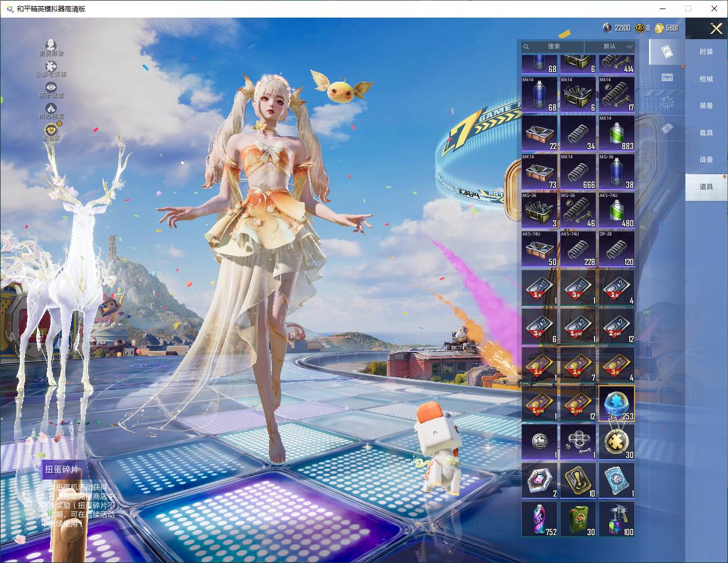This screenshot has width=728, height=563.
Task: Select the Mk14 spring and bolt, count 17
Action: coord(617,94)
